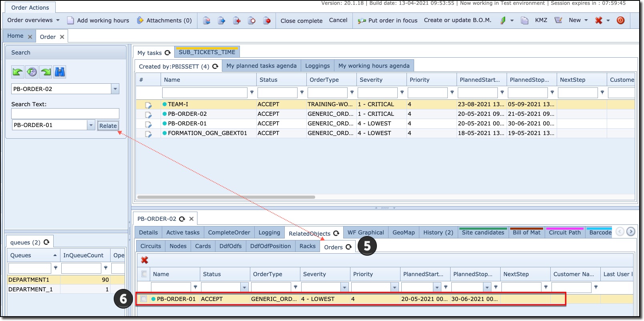The image size is (644, 321).
Task: Open the Circuits sub-tab
Action: click(151, 246)
